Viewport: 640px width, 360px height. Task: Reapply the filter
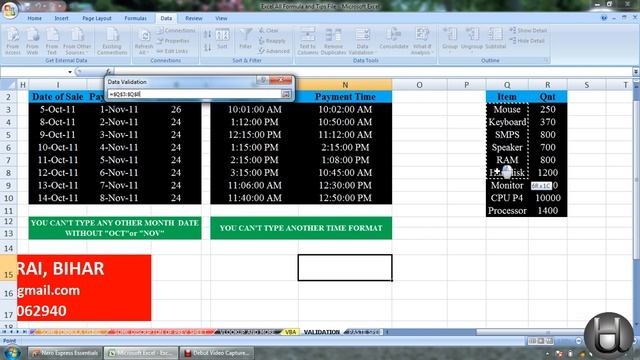click(x=272, y=41)
